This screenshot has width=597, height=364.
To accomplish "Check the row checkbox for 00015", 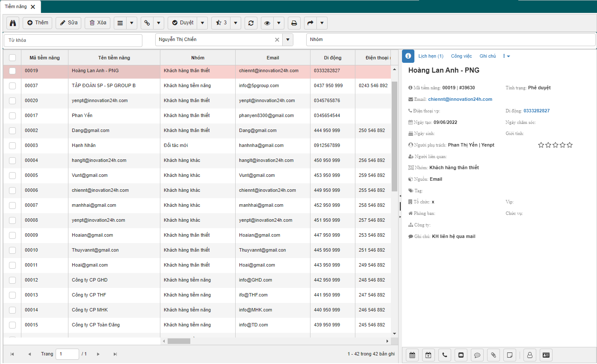I will point(12,325).
